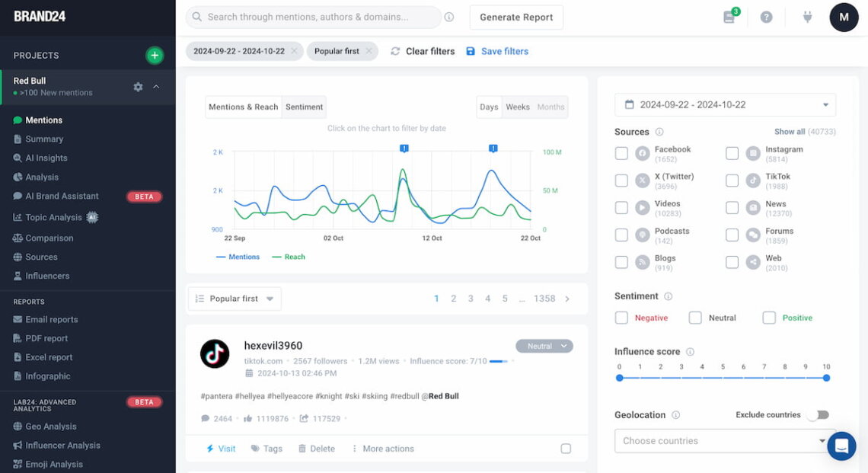Screen dimensions: 868x473
Task: Open Infographic report
Action: pos(48,376)
